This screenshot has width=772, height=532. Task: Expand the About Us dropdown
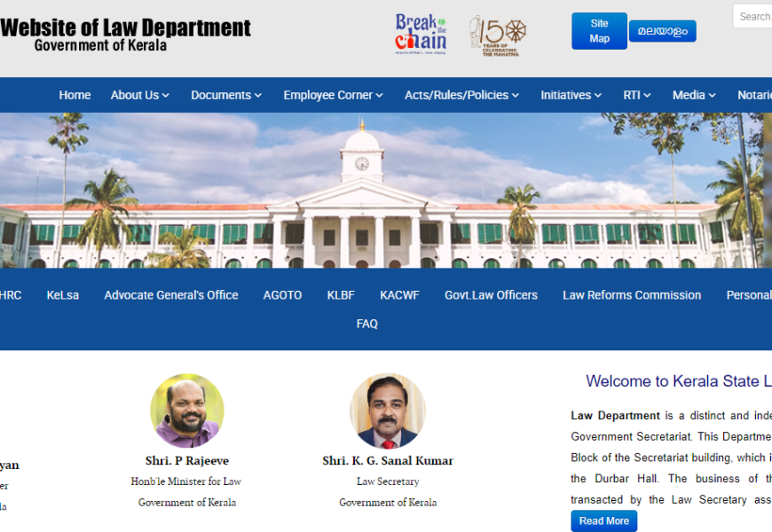pos(140,95)
